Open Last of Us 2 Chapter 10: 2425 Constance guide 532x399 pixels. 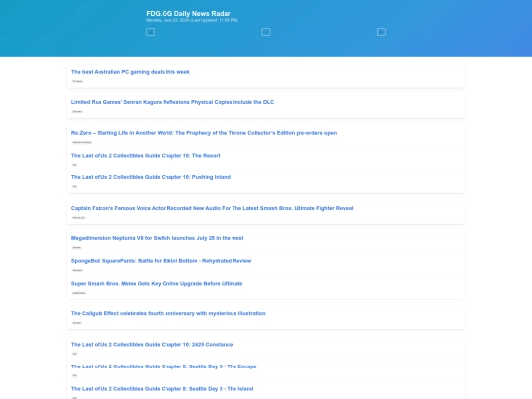[x=152, y=345]
